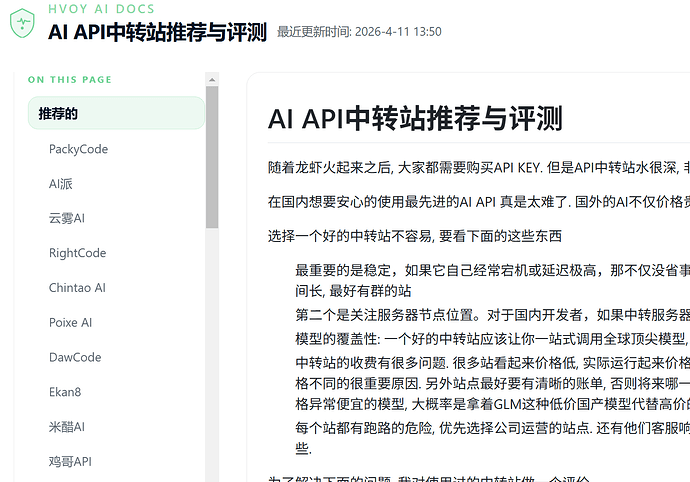Jump to the 云雾AI section

(x=66, y=218)
